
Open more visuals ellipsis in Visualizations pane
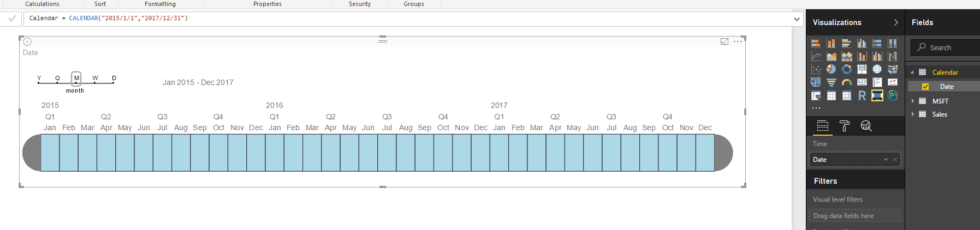coord(816,108)
